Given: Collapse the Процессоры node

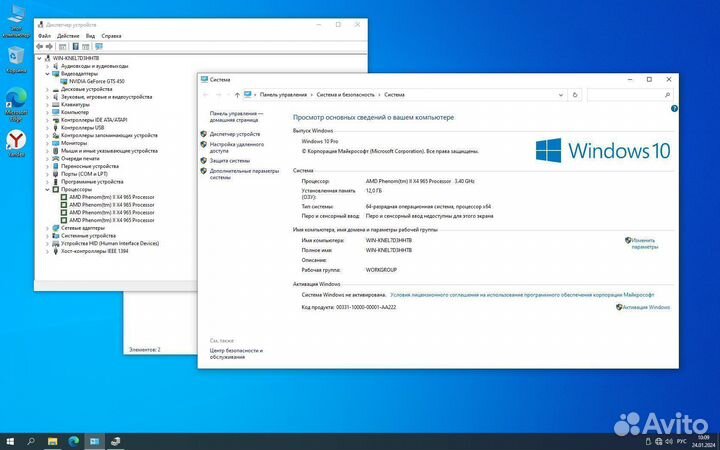Looking at the screenshot, I should coord(47,189).
